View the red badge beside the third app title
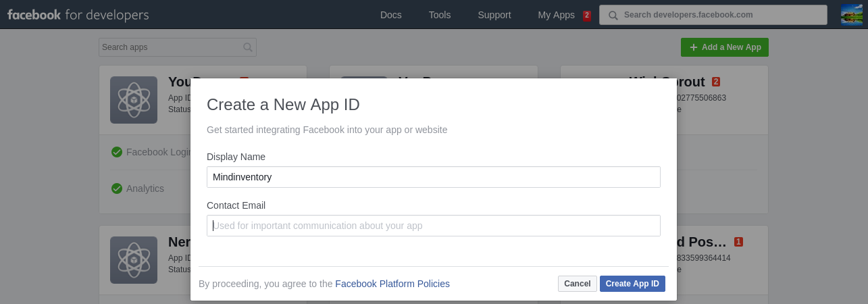 pos(716,82)
